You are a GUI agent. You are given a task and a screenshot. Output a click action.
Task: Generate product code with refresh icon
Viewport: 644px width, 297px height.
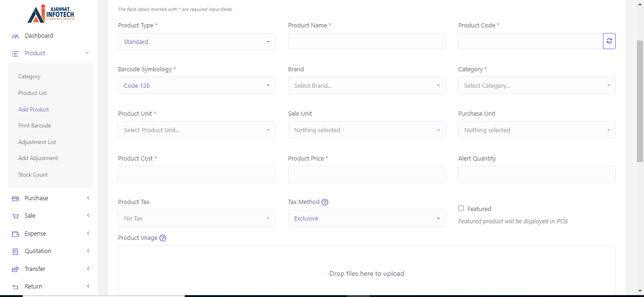pyautogui.click(x=609, y=41)
